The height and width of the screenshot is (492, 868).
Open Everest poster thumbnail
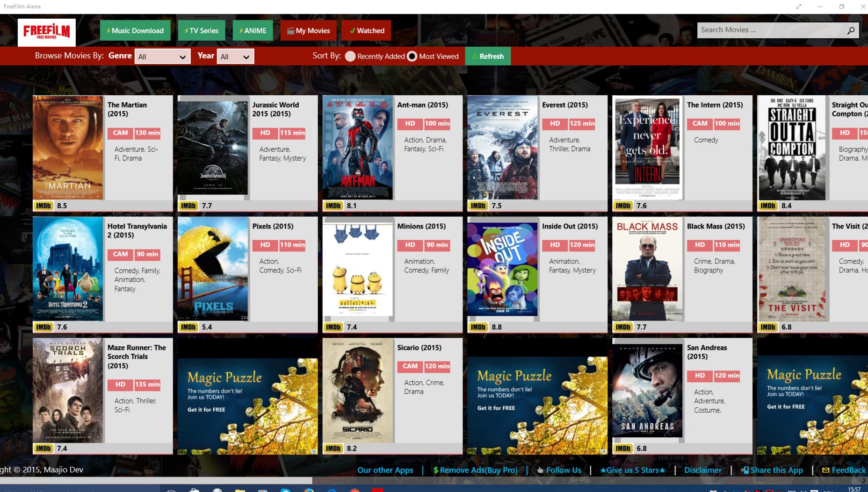pyautogui.click(x=503, y=148)
